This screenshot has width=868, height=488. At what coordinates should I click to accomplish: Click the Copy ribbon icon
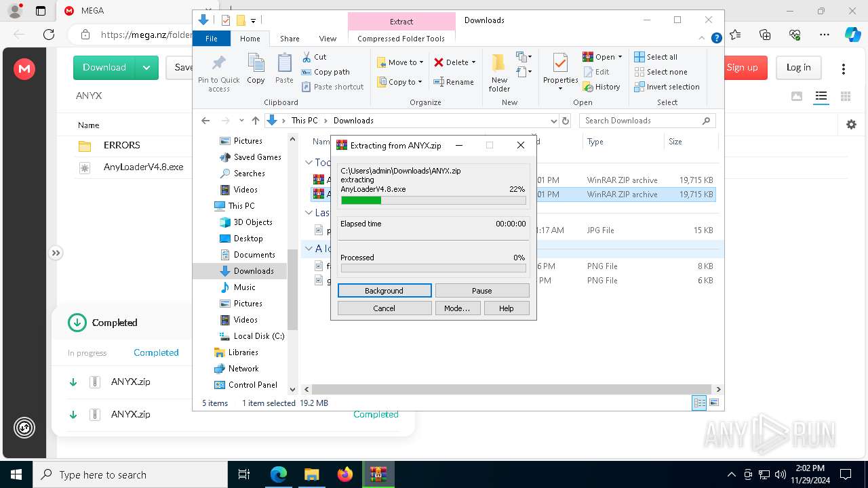256,68
